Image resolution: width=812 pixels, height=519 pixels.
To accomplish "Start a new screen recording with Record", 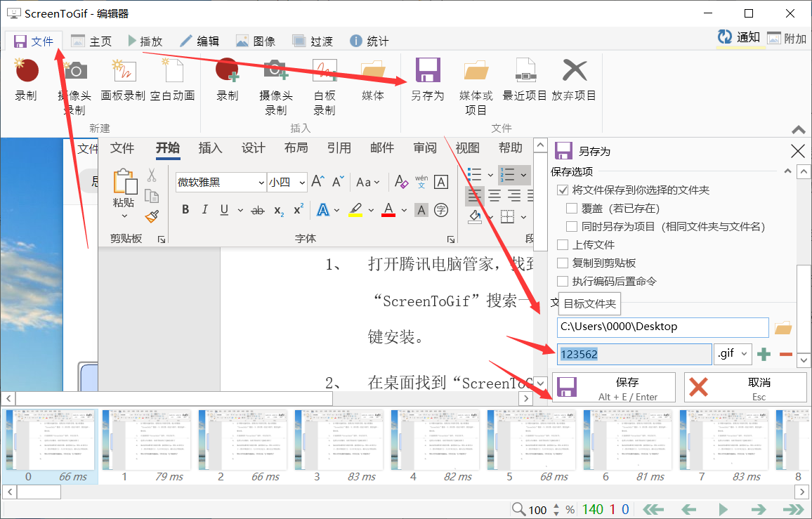I will pyautogui.click(x=27, y=80).
